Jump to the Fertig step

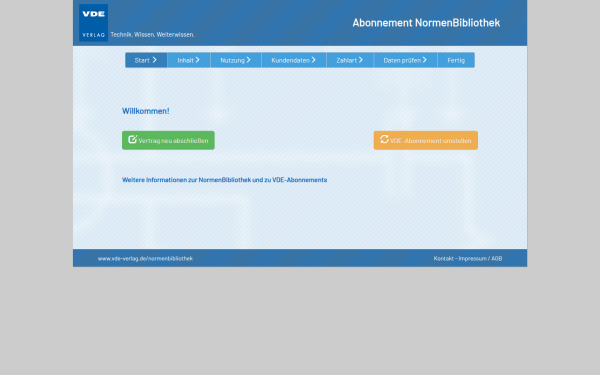pyautogui.click(x=456, y=60)
